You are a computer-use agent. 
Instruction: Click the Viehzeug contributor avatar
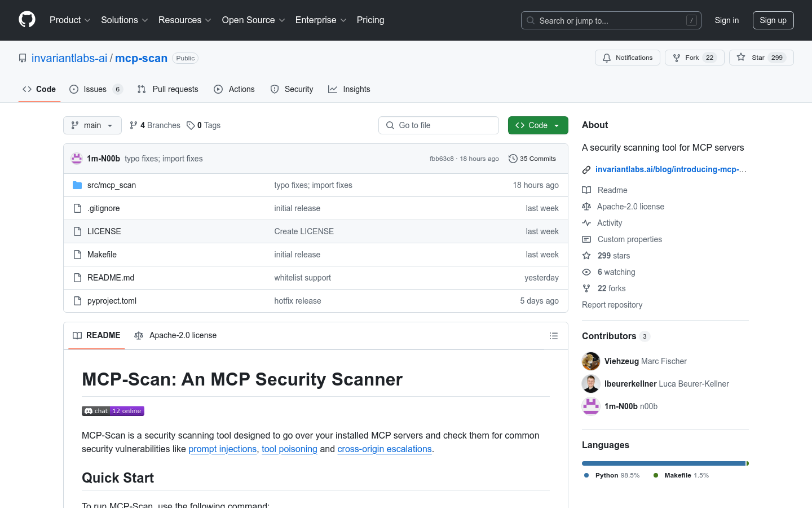[x=591, y=361]
